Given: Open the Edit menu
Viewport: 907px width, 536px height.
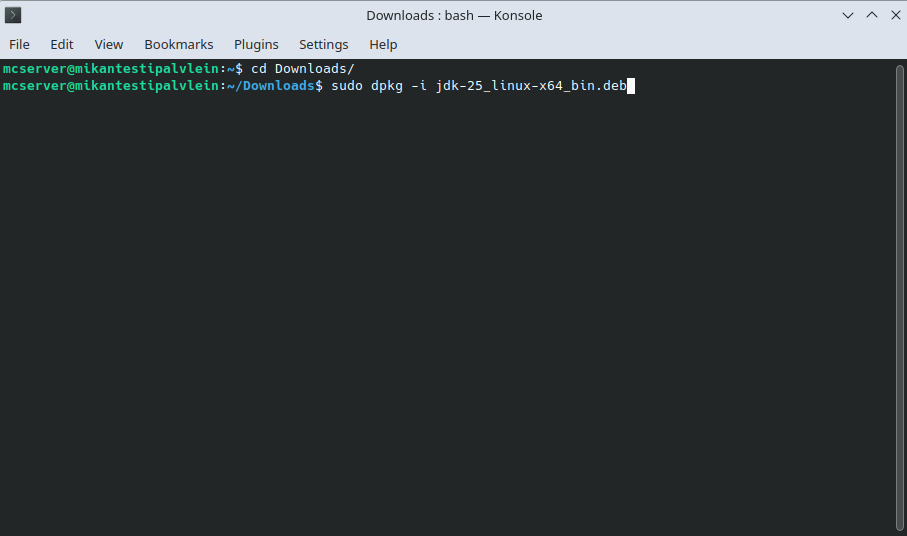Looking at the screenshot, I should 62,44.
